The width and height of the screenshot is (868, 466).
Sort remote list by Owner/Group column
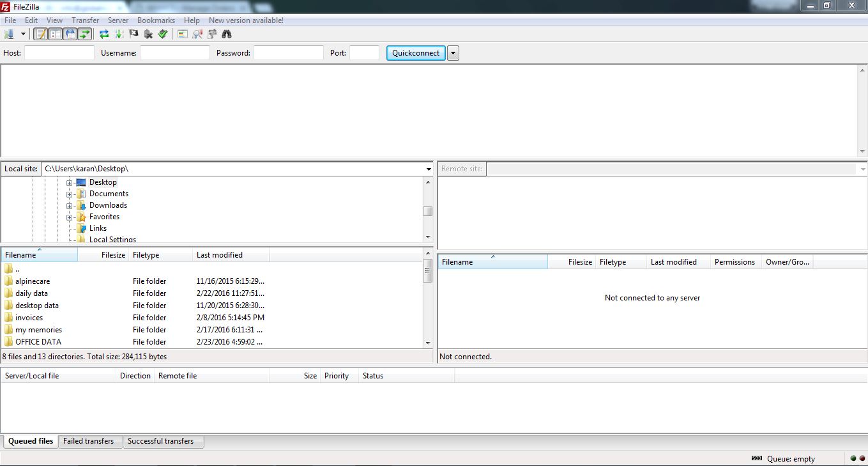tap(787, 262)
